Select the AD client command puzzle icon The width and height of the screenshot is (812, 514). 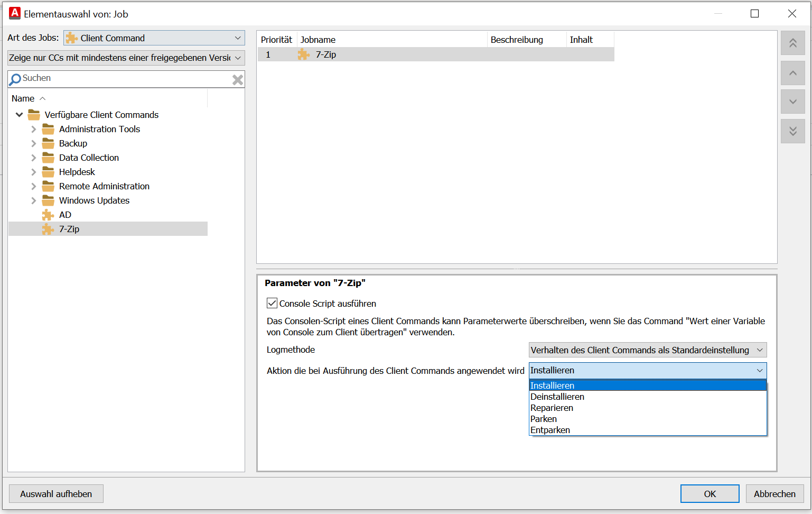tap(48, 215)
